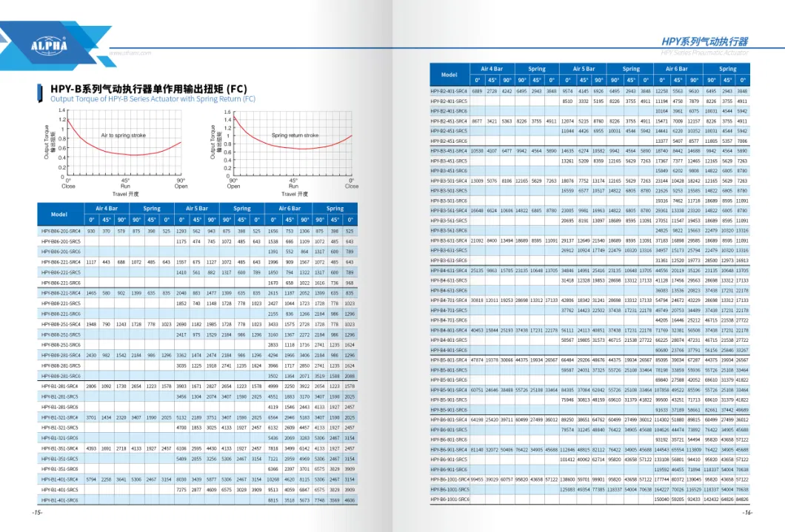Pick the 'HPY-B1-321-SRC4' model name

(x=59, y=417)
